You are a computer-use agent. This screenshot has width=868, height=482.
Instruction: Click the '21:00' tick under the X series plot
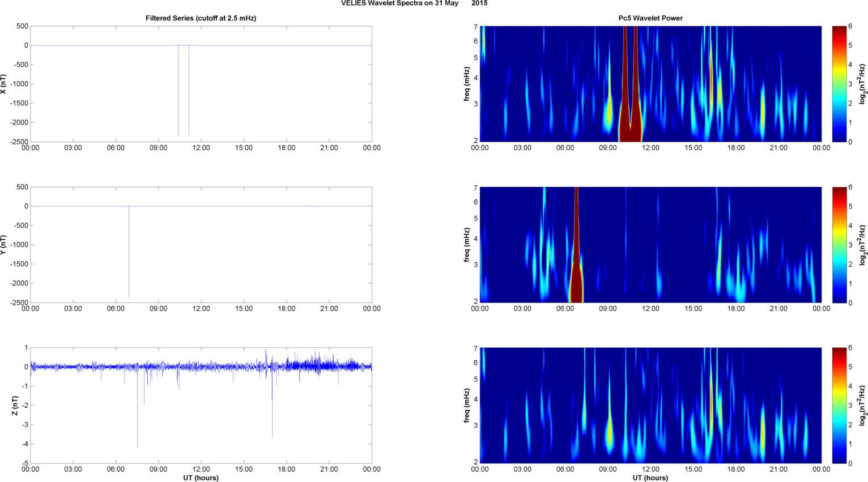(x=329, y=148)
